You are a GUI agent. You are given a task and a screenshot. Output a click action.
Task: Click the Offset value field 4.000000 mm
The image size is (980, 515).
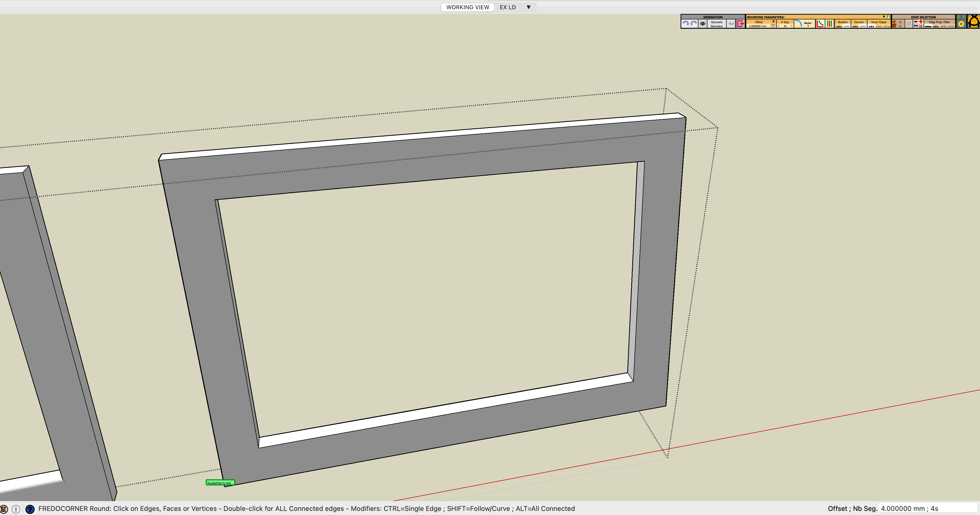coord(758,26)
